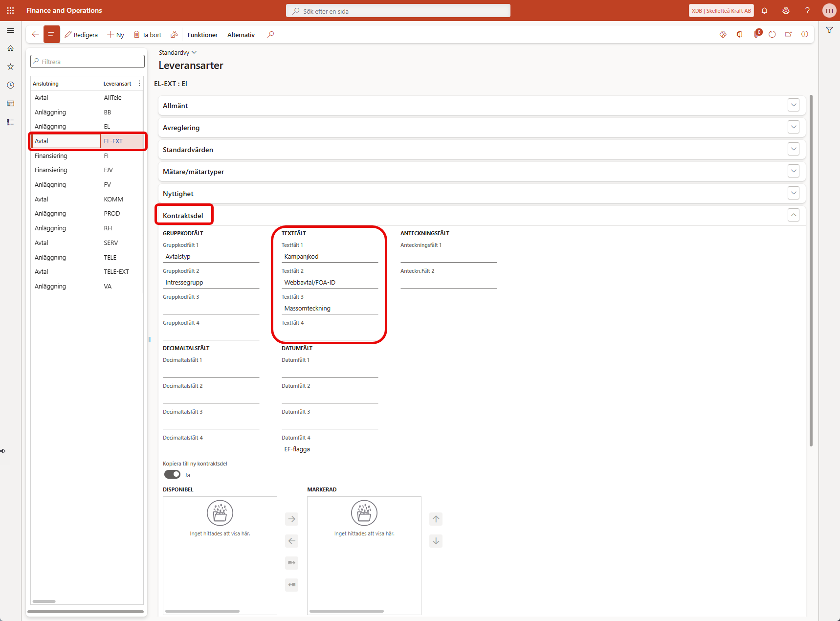
Task: Click the help question mark icon
Action: click(807, 11)
